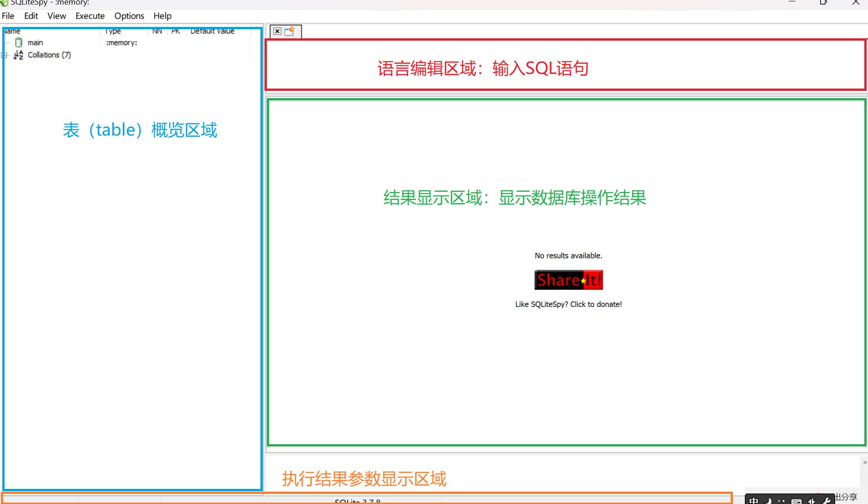Click the SQLiteSpy icon in the title bar
Screen dimensions: 868x504
4,3
